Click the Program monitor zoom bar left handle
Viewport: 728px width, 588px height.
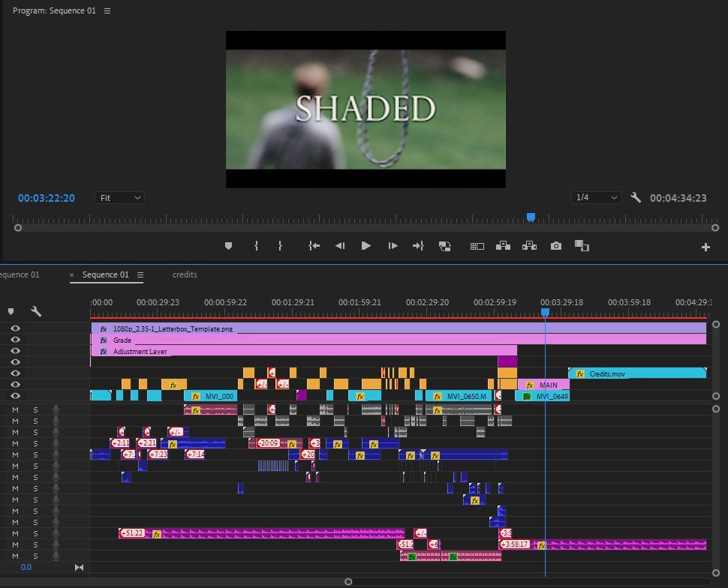(x=18, y=228)
